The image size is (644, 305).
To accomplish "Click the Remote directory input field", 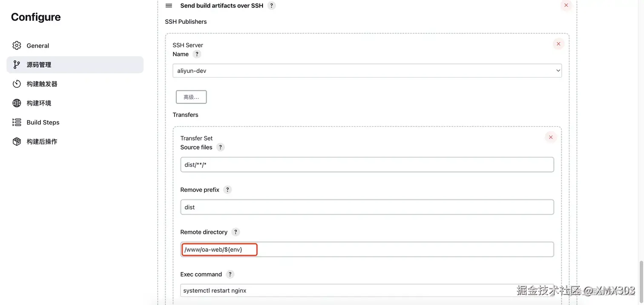I will 367,250.
